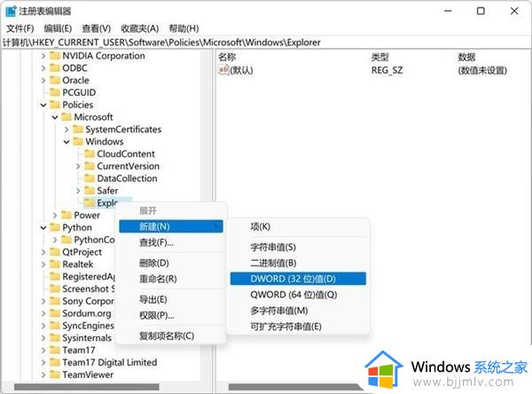Click the Policies folder icon
This screenshot has width=532, height=394.
55,105
